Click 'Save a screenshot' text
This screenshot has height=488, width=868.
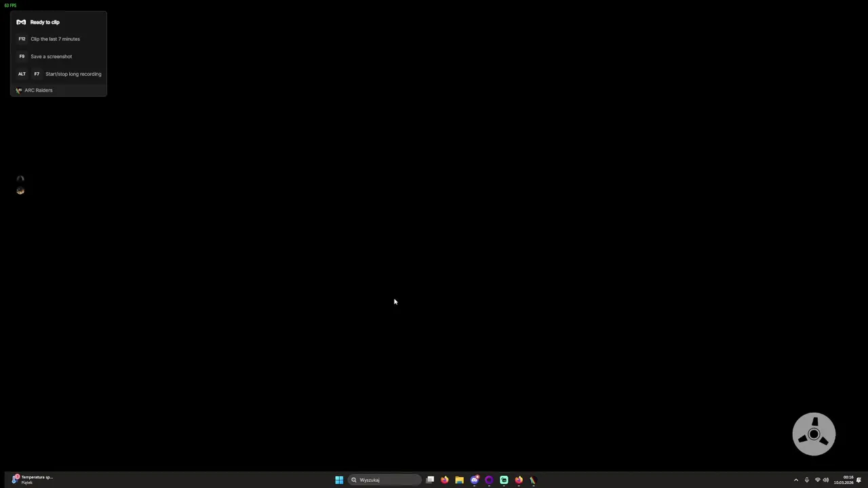tap(51, 56)
